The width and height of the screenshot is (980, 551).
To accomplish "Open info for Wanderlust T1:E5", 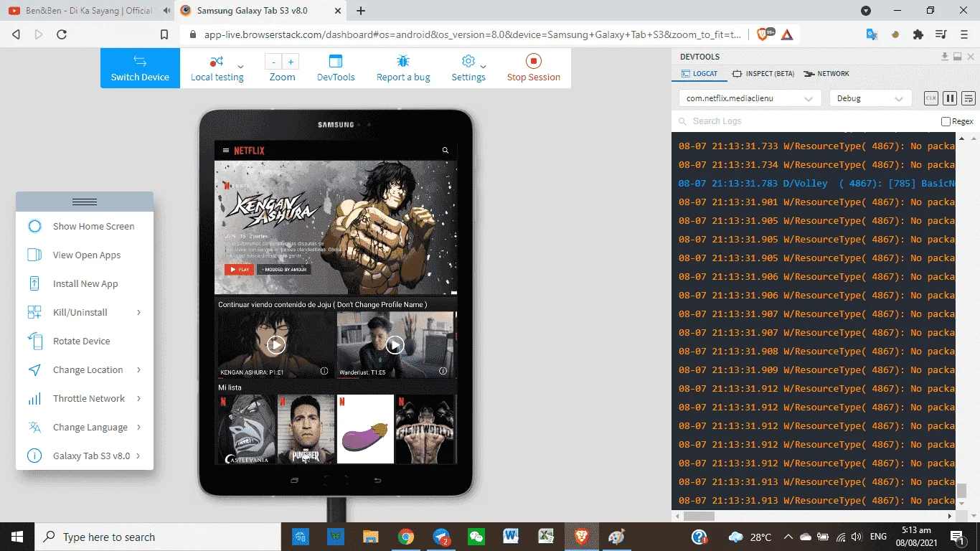I will click(443, 371).
